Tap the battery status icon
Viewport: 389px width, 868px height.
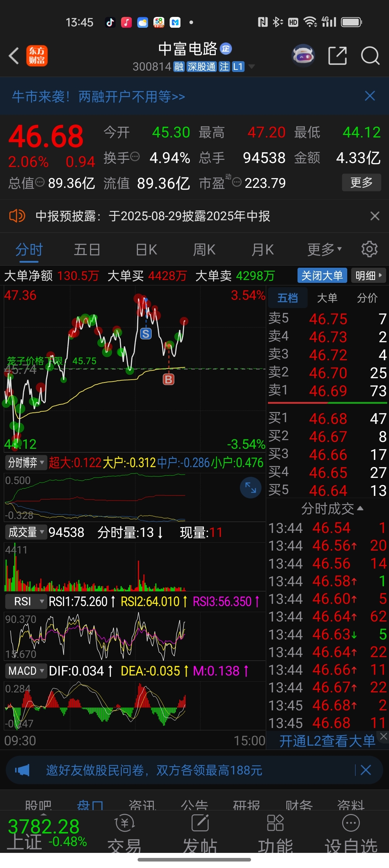[x=352, y=22]
